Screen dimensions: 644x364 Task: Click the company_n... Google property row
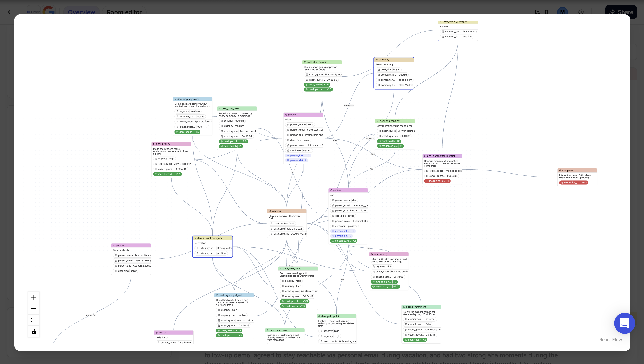click(392, 75)
